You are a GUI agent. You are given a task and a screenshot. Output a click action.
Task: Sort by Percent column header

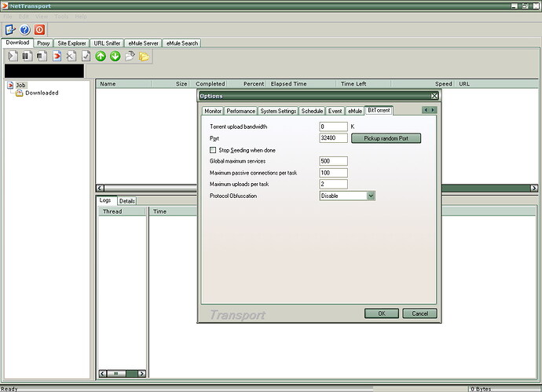point(247,84)
